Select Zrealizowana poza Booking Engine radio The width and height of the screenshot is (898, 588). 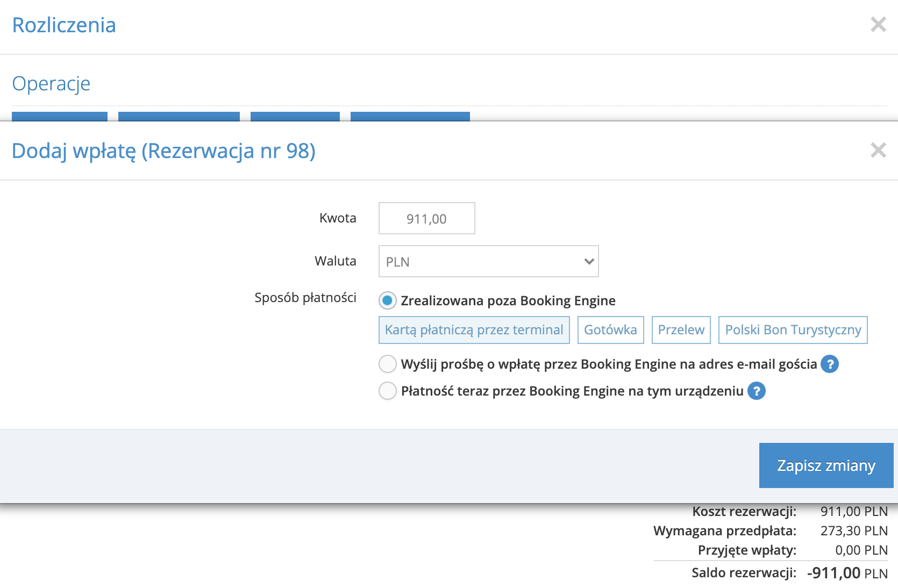388,300
